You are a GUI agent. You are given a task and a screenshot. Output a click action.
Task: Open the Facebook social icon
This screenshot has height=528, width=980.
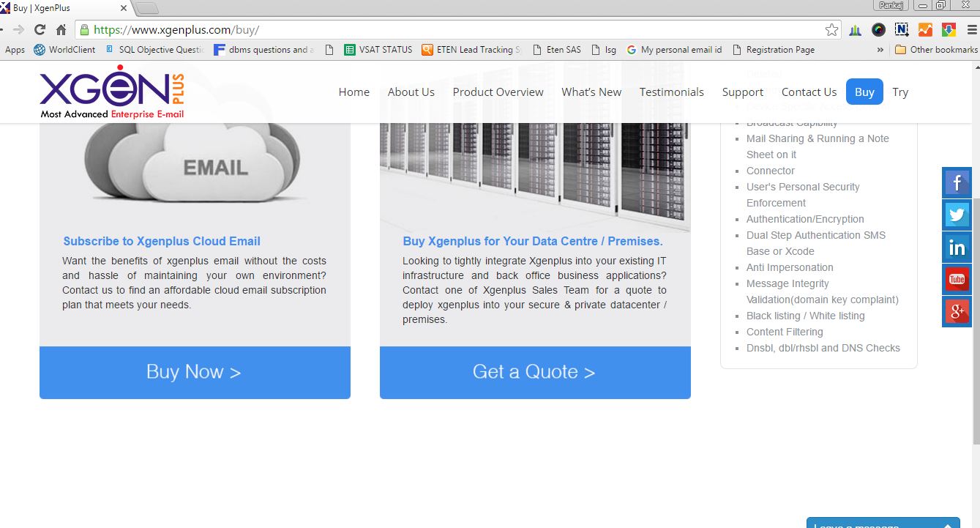click(x=957, y=182)
